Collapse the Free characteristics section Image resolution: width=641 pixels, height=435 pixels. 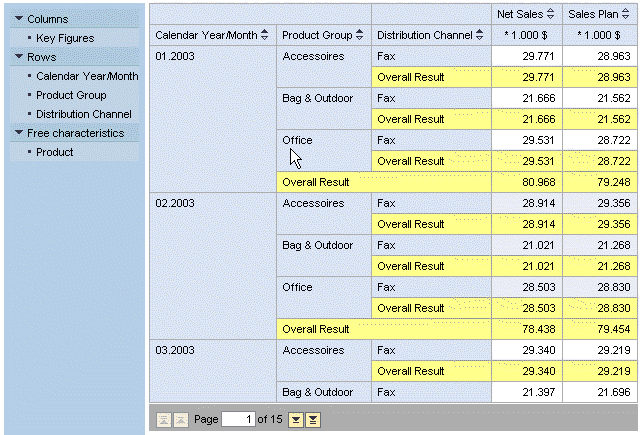[x=18, y=133]
